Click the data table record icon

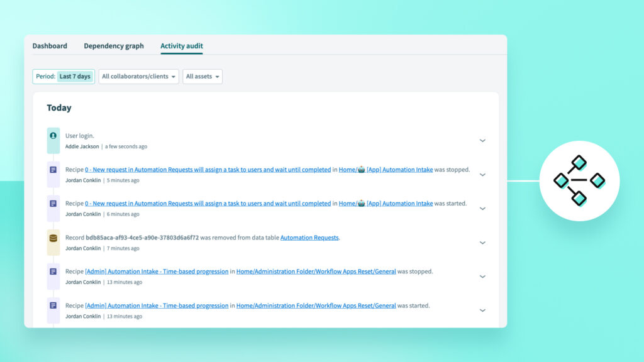(x=53, y=238)
